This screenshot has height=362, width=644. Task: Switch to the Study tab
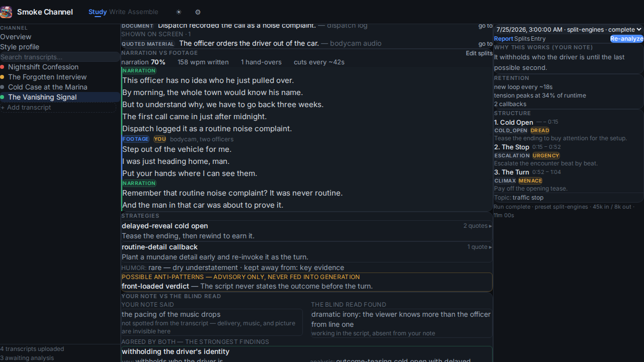[98, 12]
